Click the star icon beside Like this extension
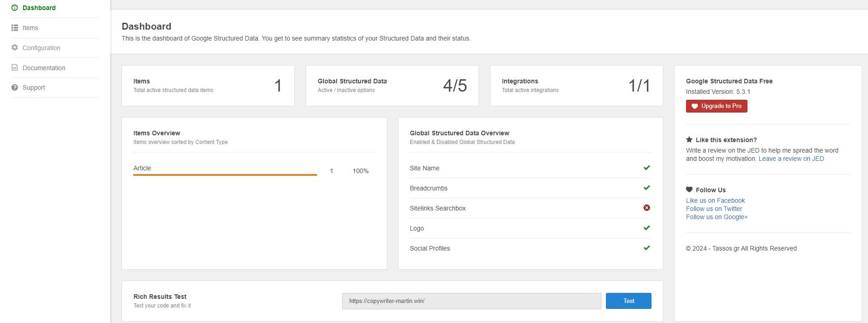 click(x=689, y=140)
